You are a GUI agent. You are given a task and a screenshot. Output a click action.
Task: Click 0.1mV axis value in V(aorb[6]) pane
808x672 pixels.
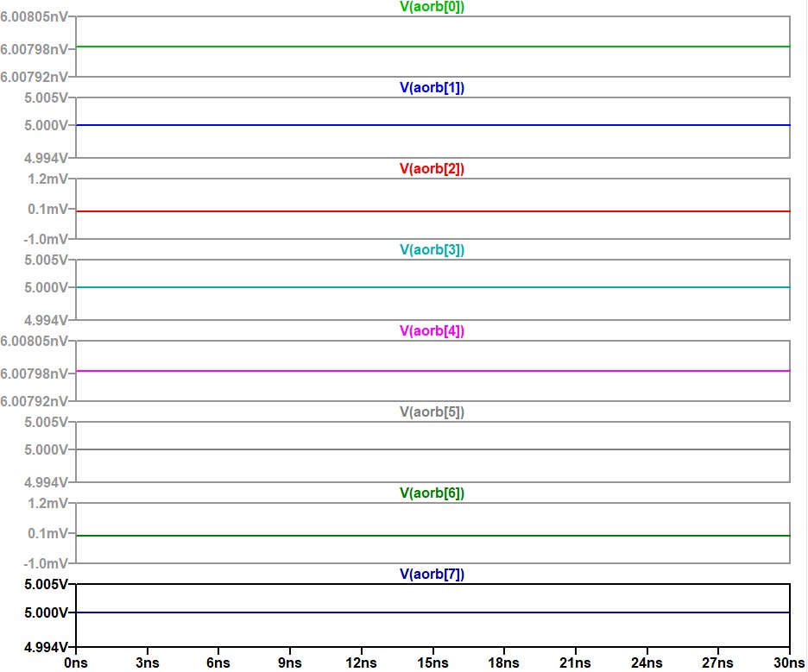tap(47, 533)
